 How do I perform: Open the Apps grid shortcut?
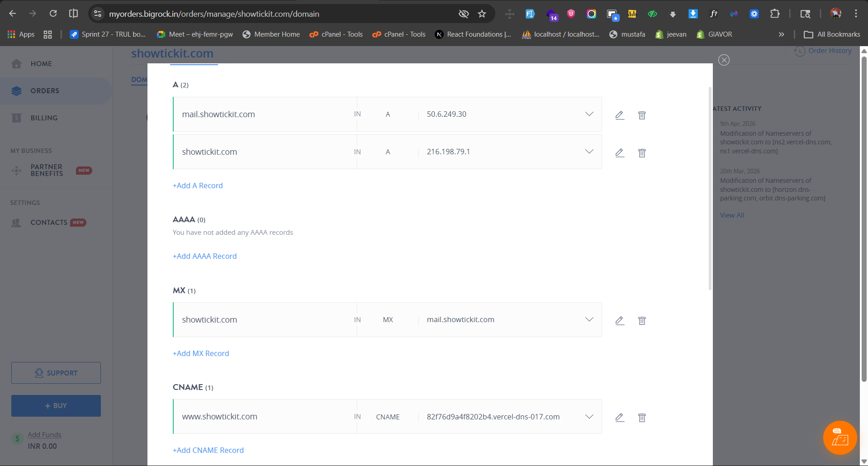[x=21, y=34]
